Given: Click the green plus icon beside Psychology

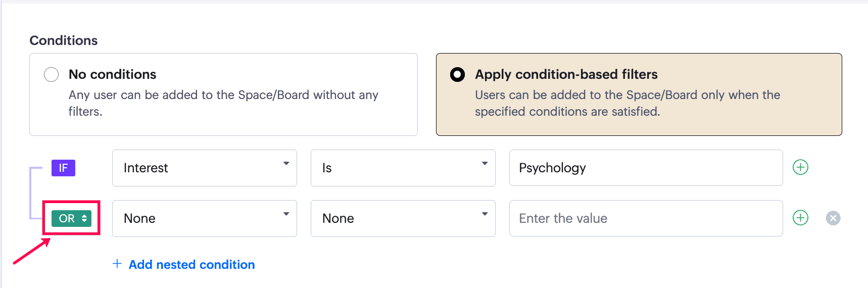Looking at the screenshot, I should 800,167.
